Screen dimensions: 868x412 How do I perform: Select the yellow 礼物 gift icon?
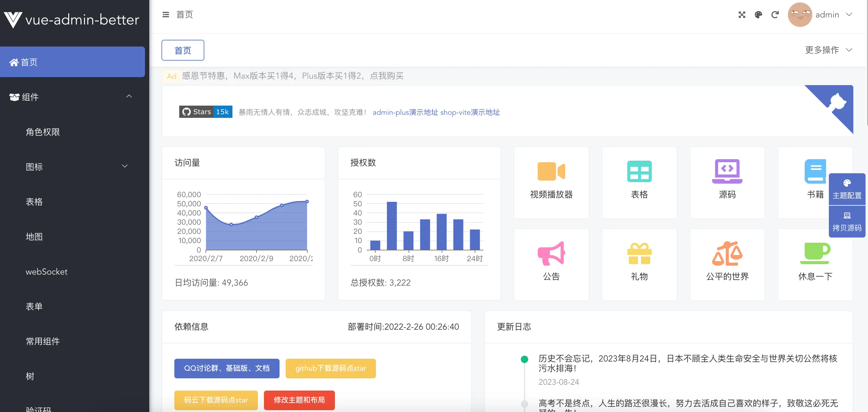coord(639,253)
